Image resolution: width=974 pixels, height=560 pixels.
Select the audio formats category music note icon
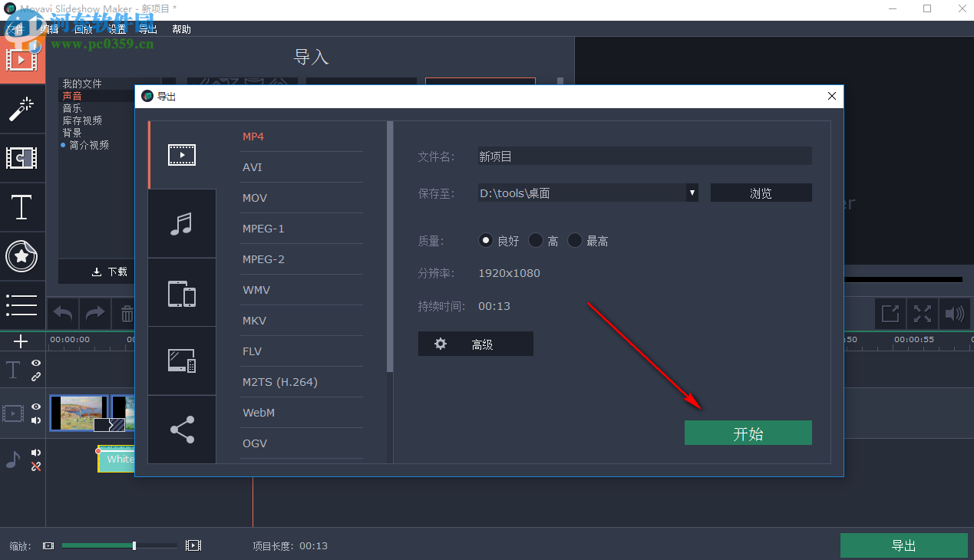(182, 223)
